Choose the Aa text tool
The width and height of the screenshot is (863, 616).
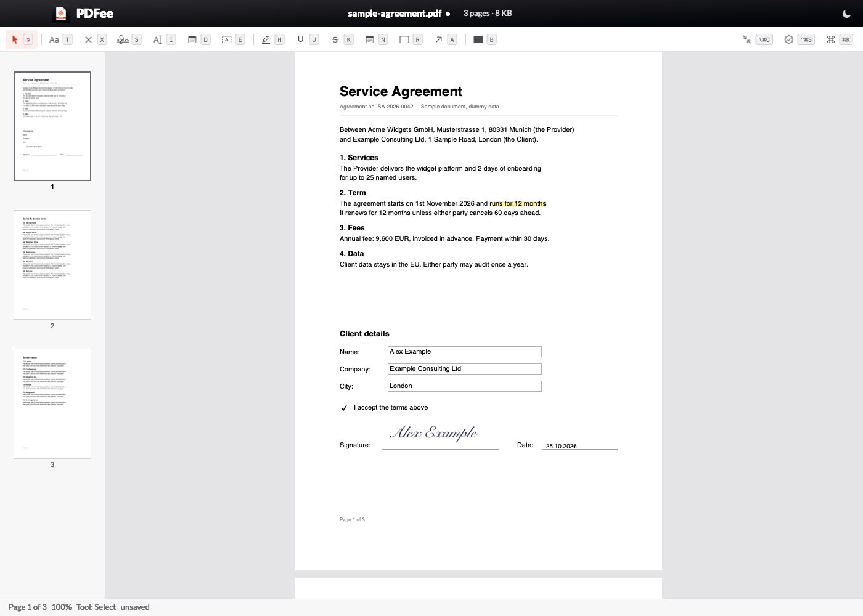click(60, 39)
